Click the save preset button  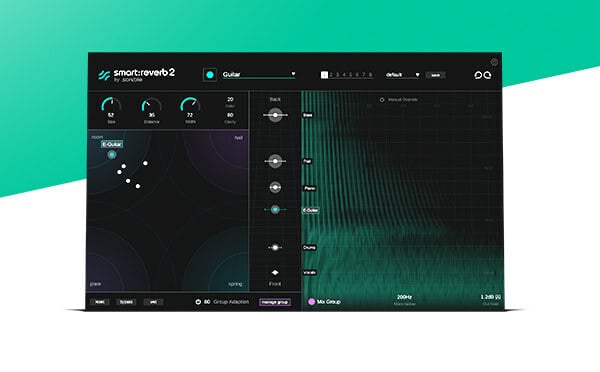435,75
